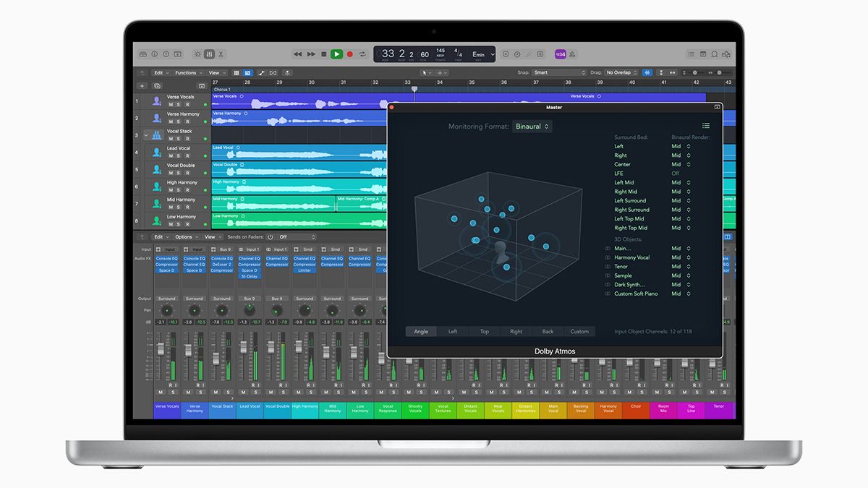Toggle the metronome icon
The height and width of the screenshot is (488, 868).
point(572,54)
